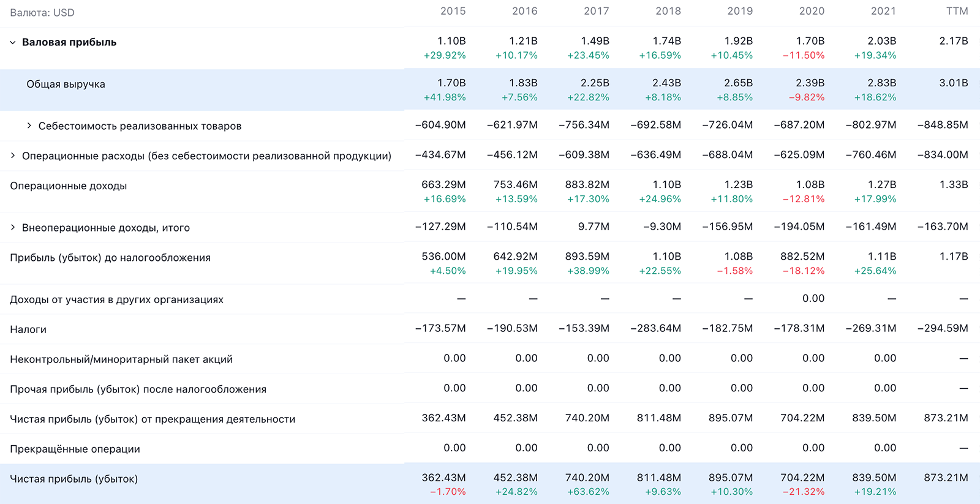The image size is (980, 504).
Task: Select Прибыль (убыток) до налогообложения label
Action: [x=110, y=258]
